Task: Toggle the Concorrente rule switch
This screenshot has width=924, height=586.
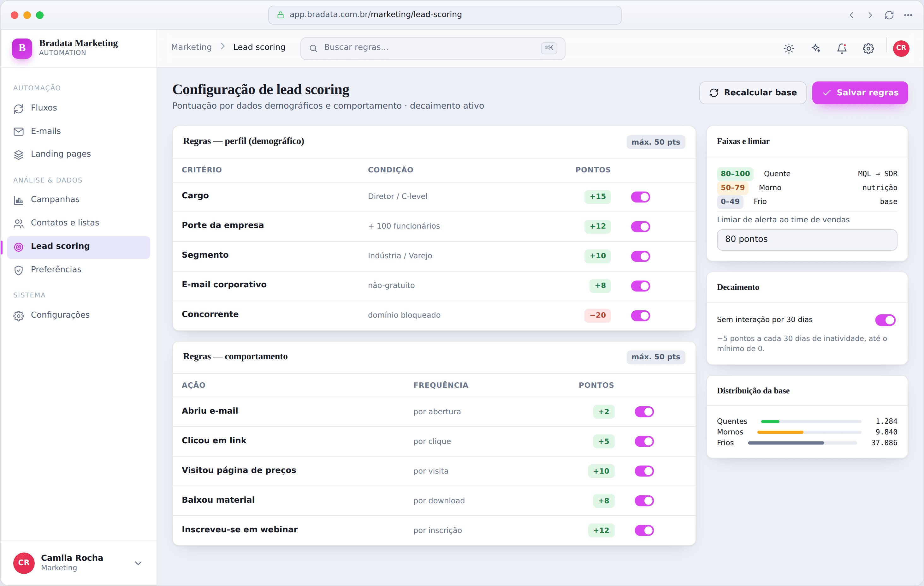Action: coord(640,316)
